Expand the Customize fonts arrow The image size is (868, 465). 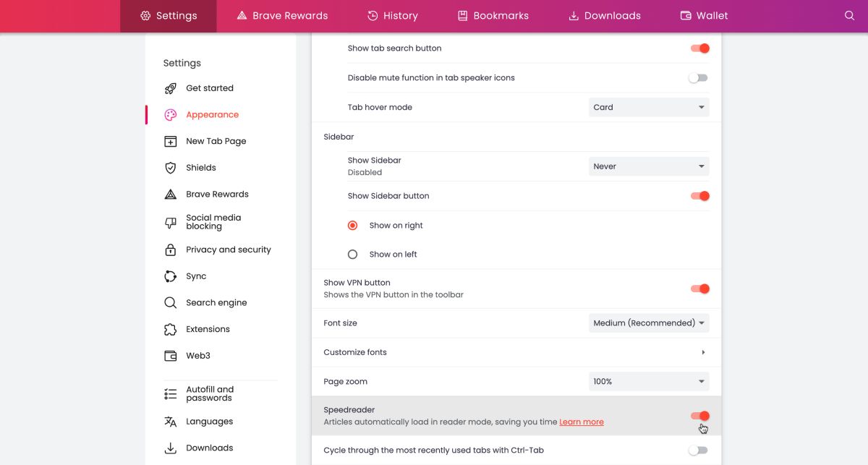click(x=703, y=352)
